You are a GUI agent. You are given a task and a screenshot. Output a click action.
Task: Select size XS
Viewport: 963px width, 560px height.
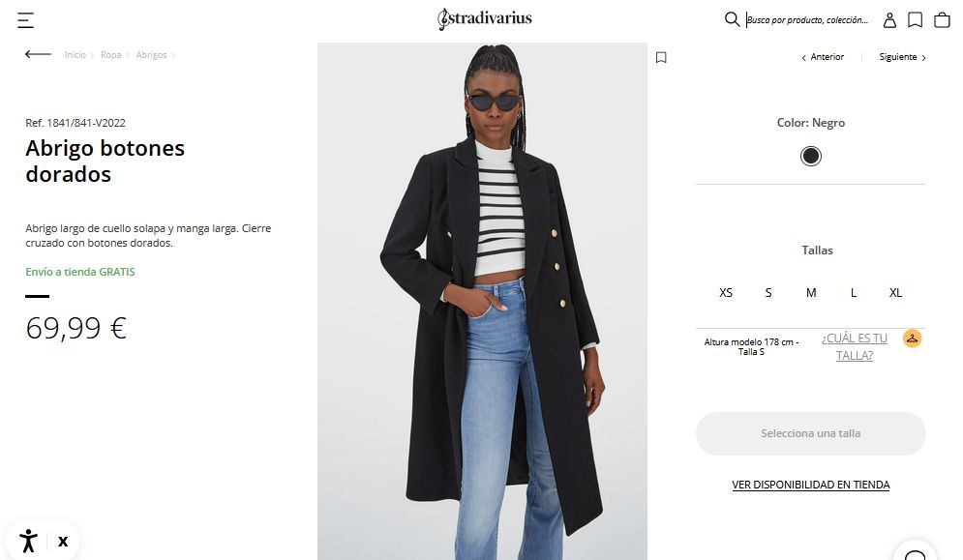[726, 292]
